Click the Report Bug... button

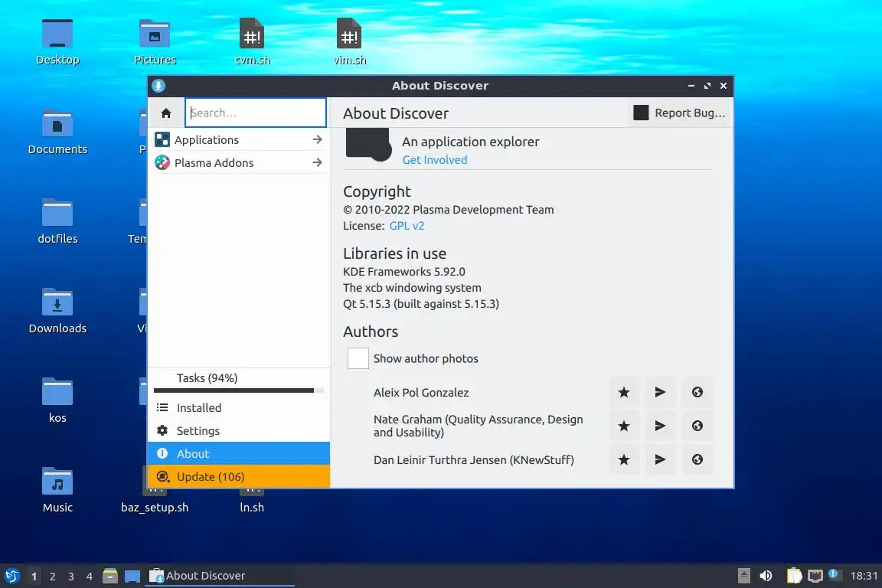pos(680,113)
